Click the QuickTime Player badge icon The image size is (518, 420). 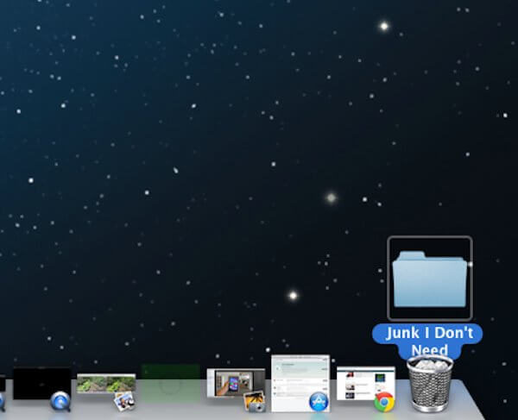60,401
